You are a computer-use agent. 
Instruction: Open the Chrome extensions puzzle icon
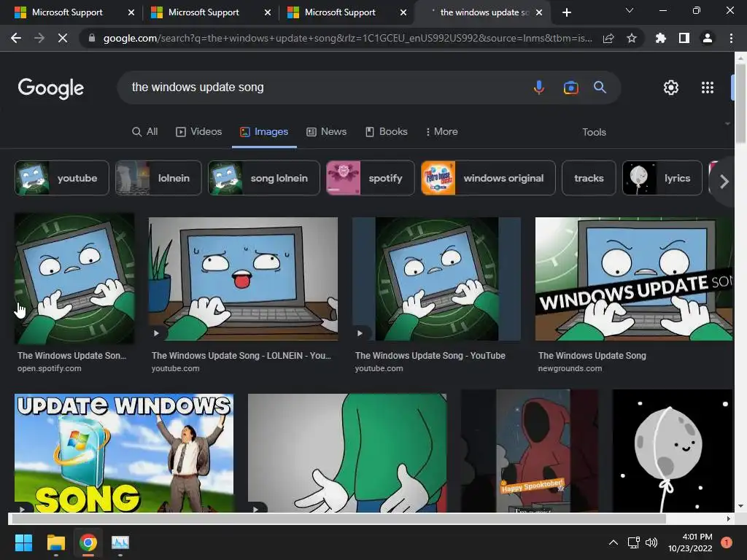660,38
